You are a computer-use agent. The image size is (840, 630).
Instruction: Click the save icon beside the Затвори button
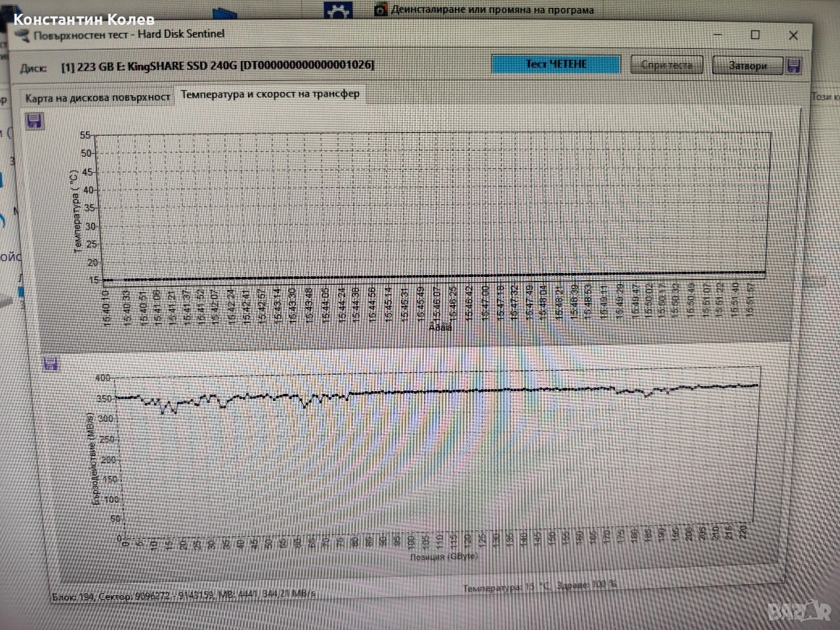click(x=793, y=65)
